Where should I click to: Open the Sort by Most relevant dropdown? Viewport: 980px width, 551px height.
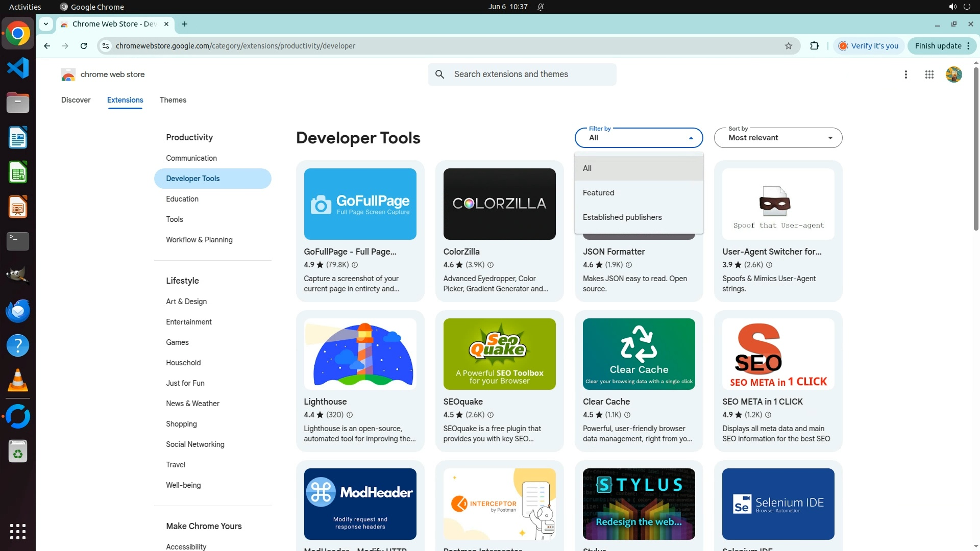777,138
